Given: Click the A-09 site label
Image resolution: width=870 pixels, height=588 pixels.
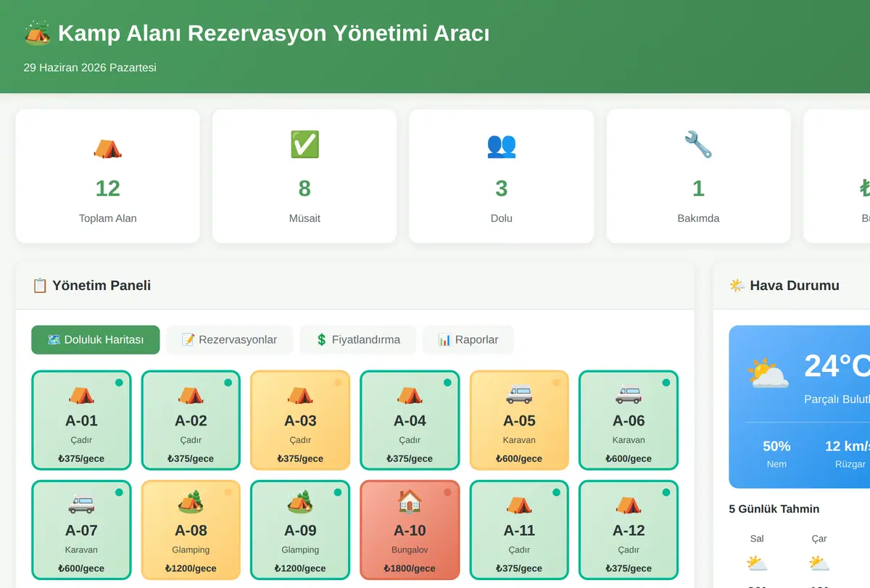Looking at the screenshot, I should (300, 530).
